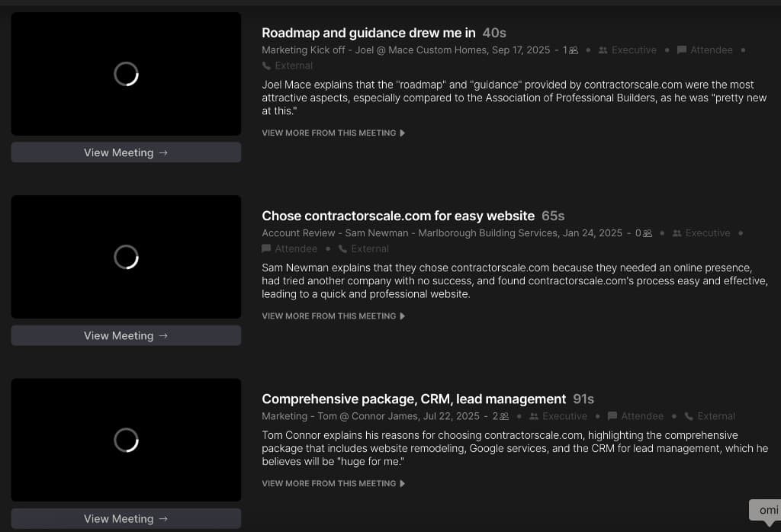Open the Roadmap and guidance video thumbnail
Image resolution: width=781 pixels, height=532 pixels.
click(x=126, y=74)
